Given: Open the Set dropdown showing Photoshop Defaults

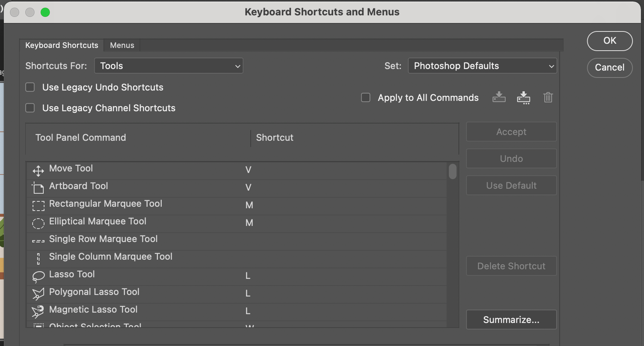Looking at the screenshot, I should pos(482,66).
